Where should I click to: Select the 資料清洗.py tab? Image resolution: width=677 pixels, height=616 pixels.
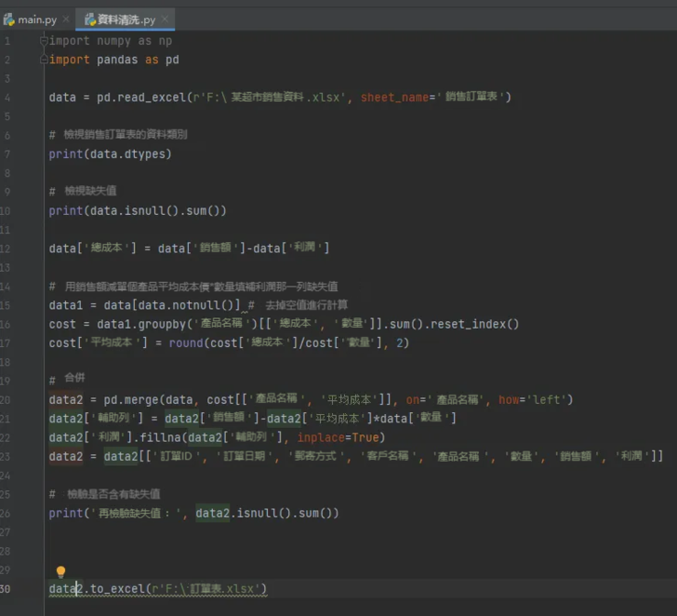[x=126, y=20]
